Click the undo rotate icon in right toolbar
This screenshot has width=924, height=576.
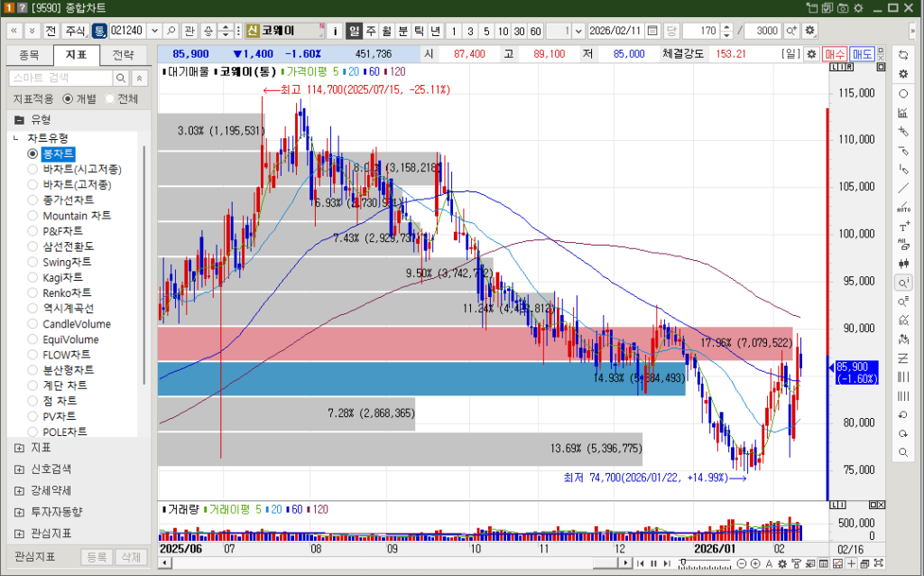pos(902,415)
